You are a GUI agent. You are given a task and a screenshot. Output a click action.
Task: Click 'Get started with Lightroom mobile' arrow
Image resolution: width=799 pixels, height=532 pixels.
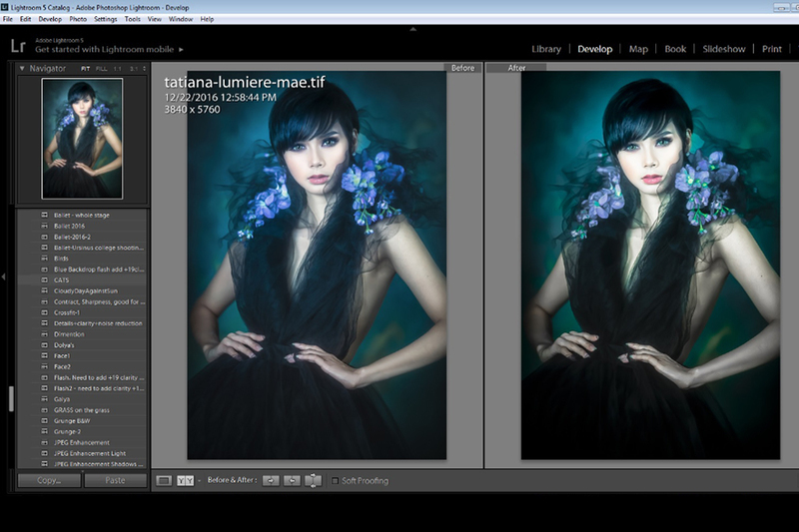tap(181, 49)
